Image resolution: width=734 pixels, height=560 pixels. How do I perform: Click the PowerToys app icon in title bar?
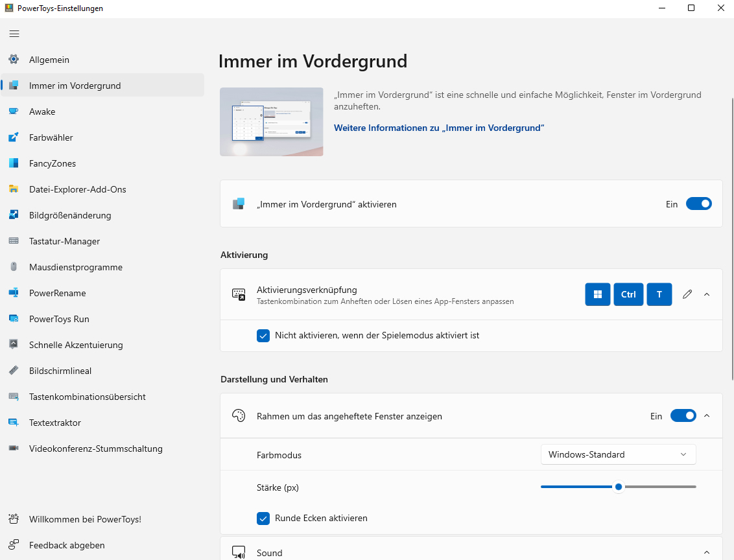pyautogui.click(x=9, y=8)
